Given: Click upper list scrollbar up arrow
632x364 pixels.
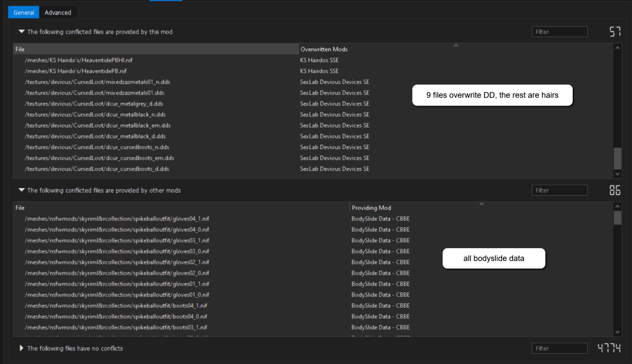Looking at the screenshot, I should [617, 48].
